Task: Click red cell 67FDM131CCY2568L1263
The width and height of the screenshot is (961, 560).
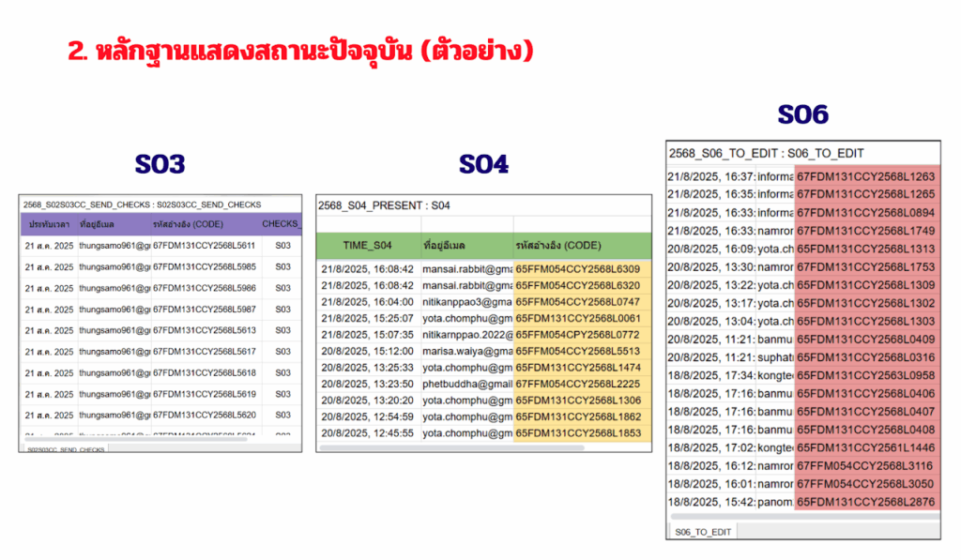Action: (x=865, y=176)
